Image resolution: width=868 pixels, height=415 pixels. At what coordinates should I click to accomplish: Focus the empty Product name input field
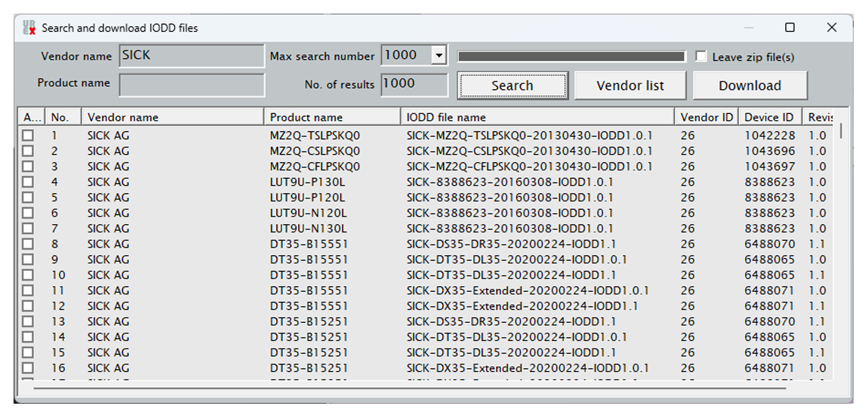(x=192, y=85)
